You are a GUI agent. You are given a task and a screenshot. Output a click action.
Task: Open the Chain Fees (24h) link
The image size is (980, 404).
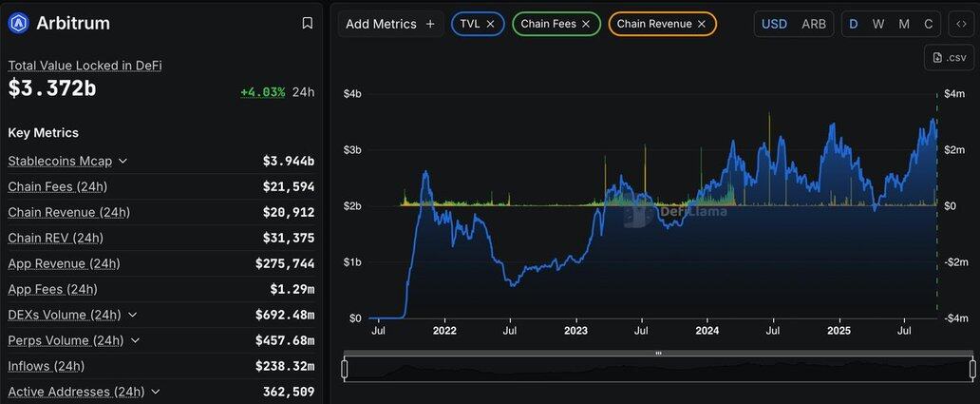click(x=57, y=186)
